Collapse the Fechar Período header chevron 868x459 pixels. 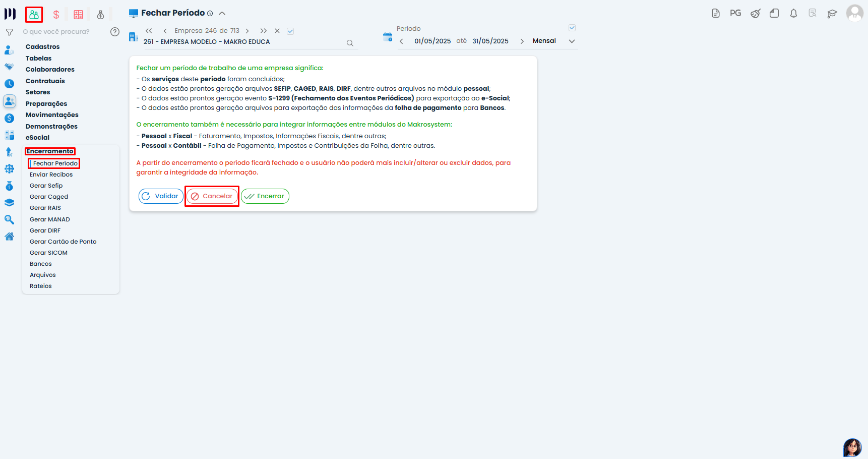[x=222, y=14]
